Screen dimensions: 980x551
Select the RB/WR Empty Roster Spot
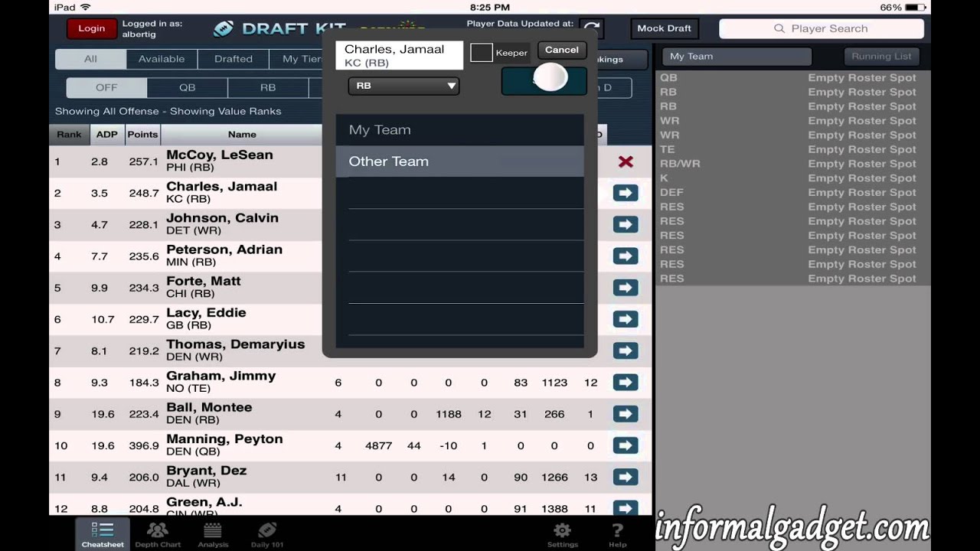pyautogui.click(x=792, y=164)
